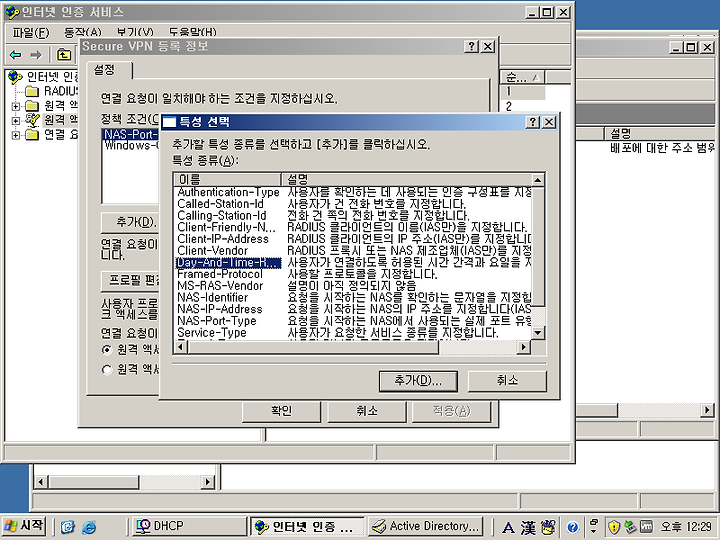Select Service-Type attribute

[x=212, y=332]
